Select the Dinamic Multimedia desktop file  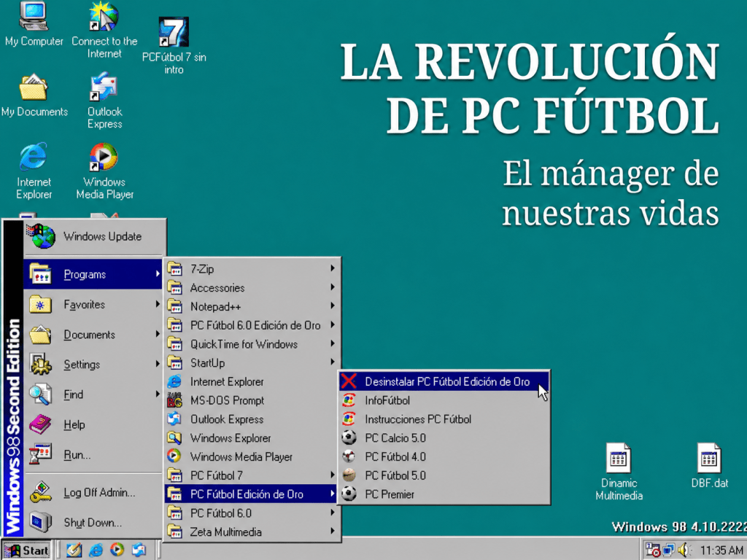(x=619, y=472)
